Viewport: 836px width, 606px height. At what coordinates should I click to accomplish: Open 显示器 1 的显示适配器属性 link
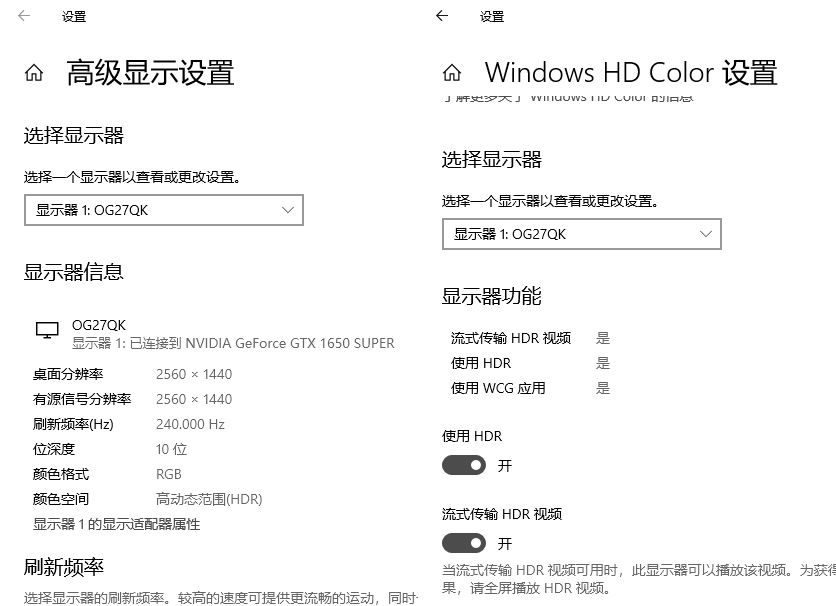[x=117, y=524]
